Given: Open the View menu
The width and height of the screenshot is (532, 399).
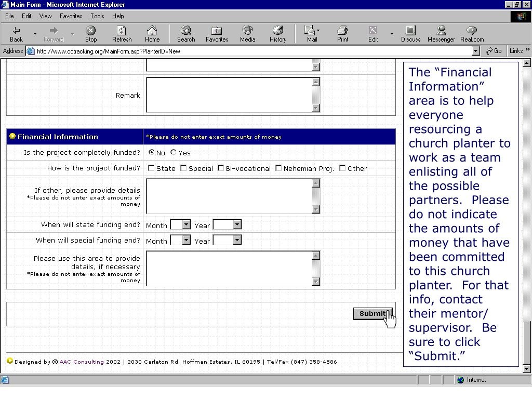Looking at the screenshot, I should click(x=46, y=16).
